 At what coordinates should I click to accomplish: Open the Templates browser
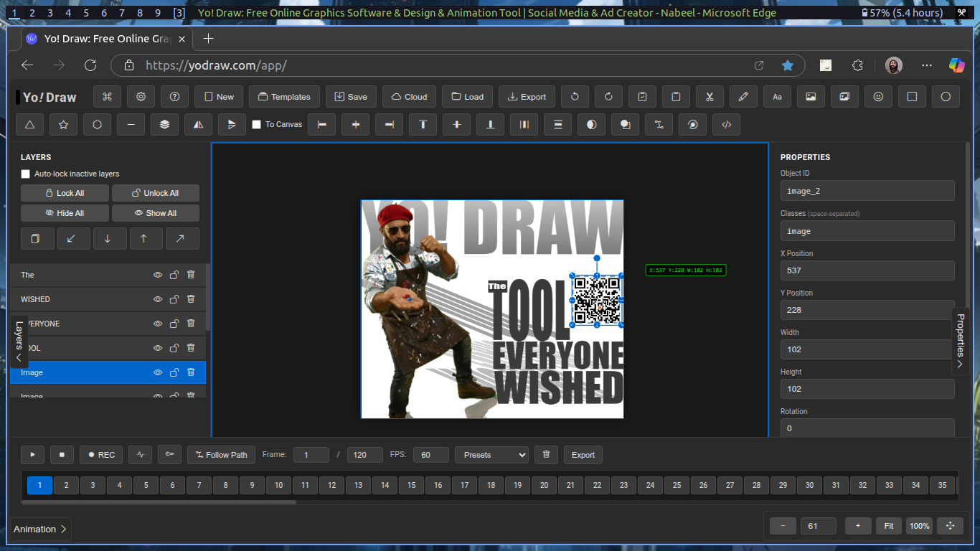(x=284, y=96)
